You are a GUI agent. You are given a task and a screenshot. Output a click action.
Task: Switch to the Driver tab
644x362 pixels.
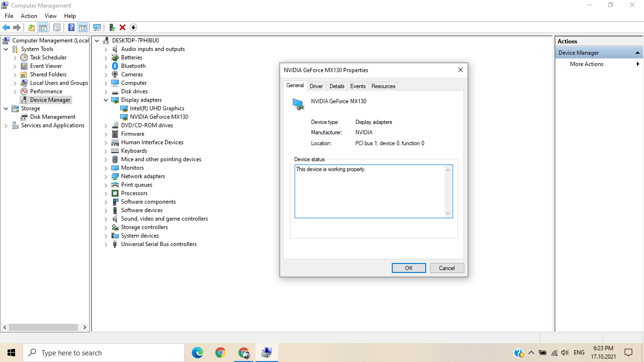click(316, 86)
